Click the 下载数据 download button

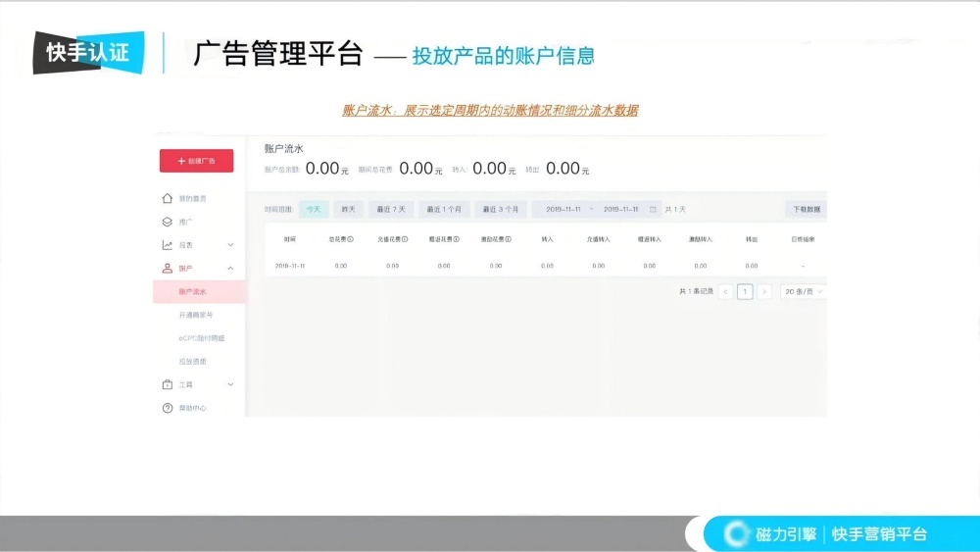click(x=807, y=210)
